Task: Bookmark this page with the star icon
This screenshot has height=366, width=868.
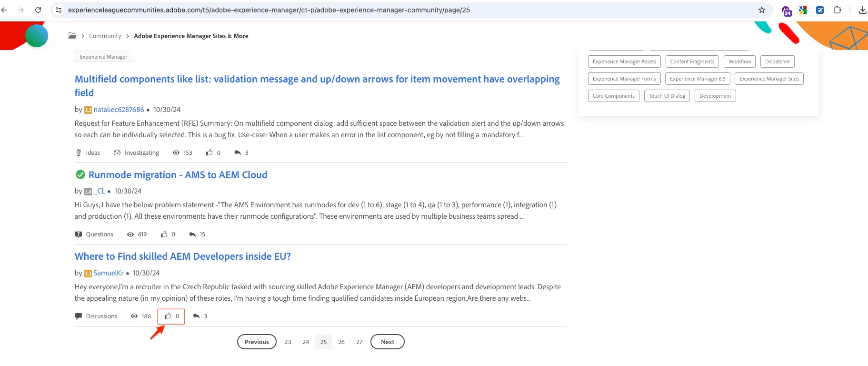Action: [762, 10]
